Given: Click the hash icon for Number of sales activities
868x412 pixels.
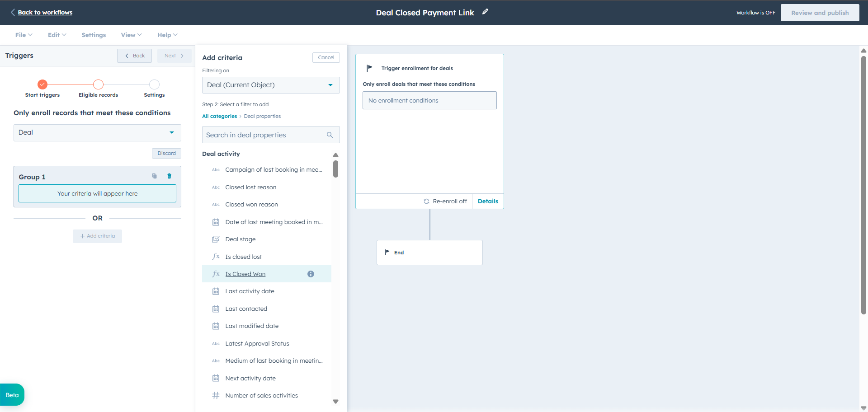Looking at the screenshot, I should [216, 396].
